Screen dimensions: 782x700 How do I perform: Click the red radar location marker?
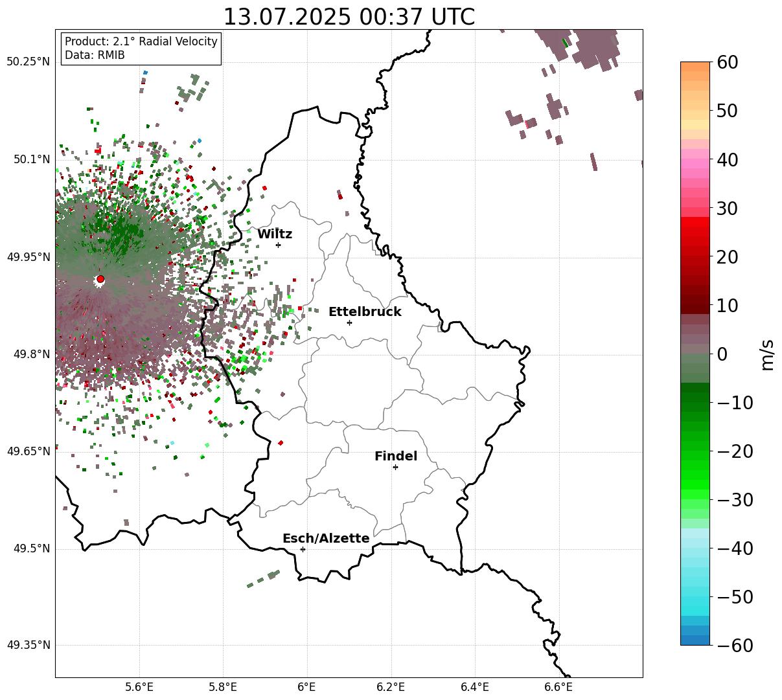pyautogui.click(x=100, y=279)
